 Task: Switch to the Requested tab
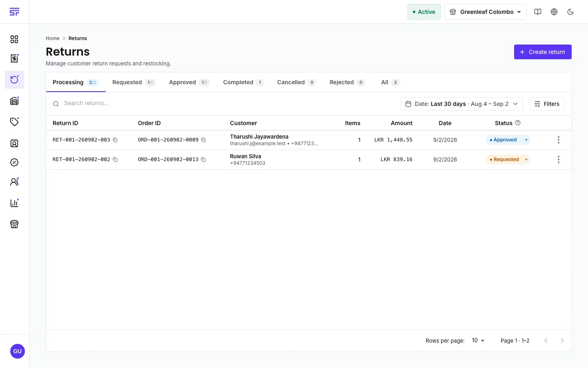point(134,82)
